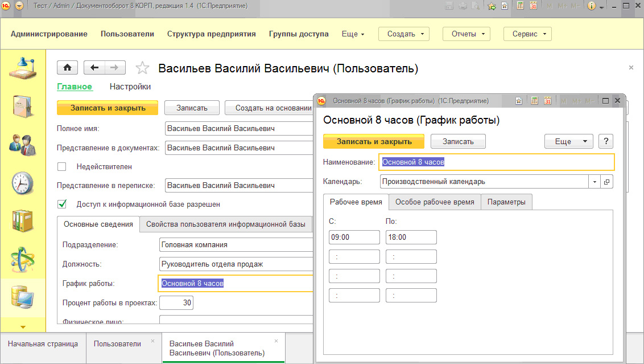This screenshot has width=644, height=364.
Task: Go to Структура предприятия menu item
Action: coord(211,34)
